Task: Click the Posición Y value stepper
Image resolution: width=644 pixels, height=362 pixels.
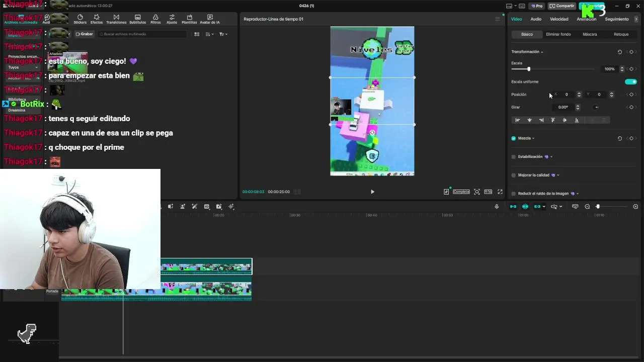Action: coord(611,95)
